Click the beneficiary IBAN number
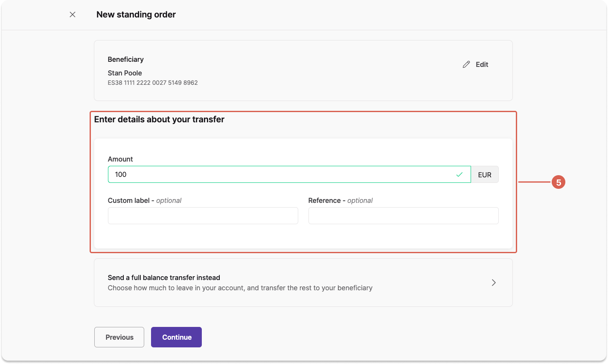Screen dimensions: 608x364 [153, 83]
